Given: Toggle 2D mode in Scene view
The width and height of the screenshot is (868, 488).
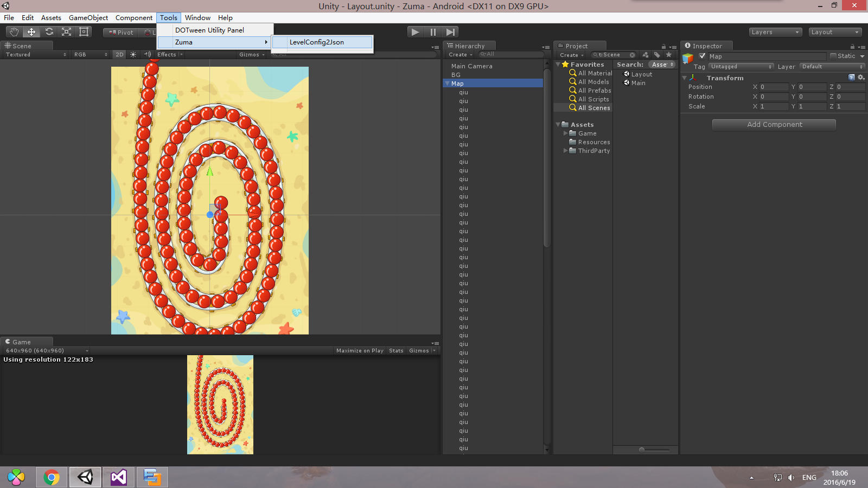Looking at the screenshot, I should [119, 55].
